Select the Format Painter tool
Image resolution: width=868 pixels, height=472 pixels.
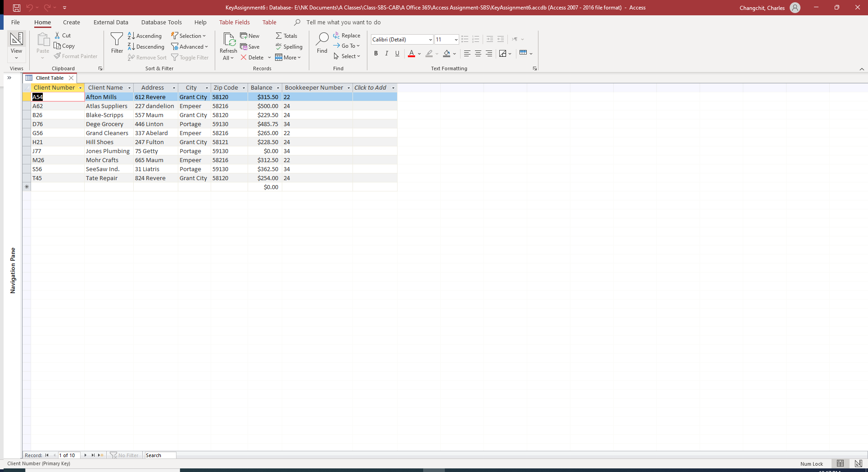coord(76,56)
